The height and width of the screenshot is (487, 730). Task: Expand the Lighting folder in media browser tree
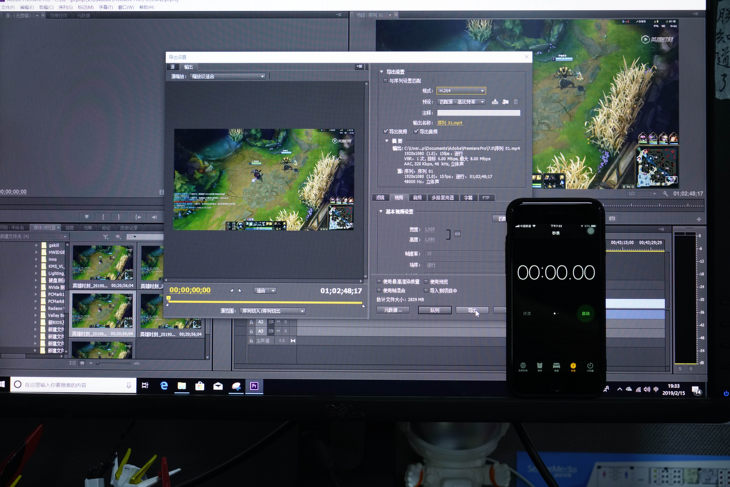pos(36,273)
